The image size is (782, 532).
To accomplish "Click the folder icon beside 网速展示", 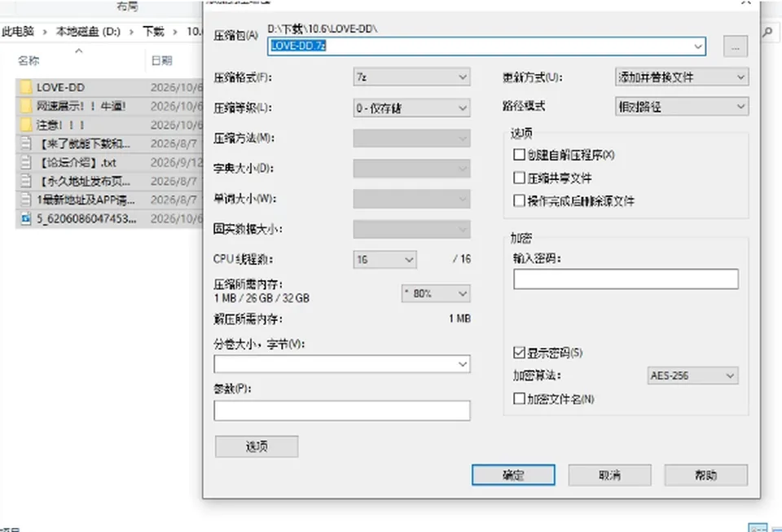I will coord(26,106).
